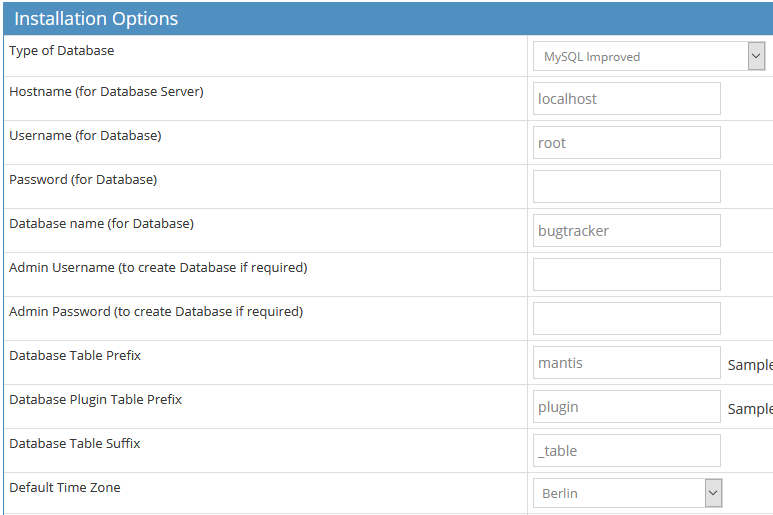Viewport: 773px width, 515px height.
Task: Focus the empty Admin Password field
Action: tap(627, 319)
